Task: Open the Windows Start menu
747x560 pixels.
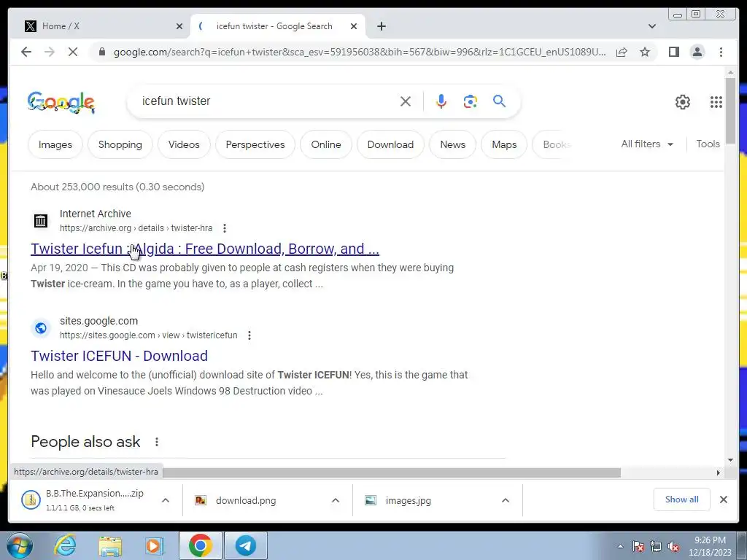Action: point(20,545)
